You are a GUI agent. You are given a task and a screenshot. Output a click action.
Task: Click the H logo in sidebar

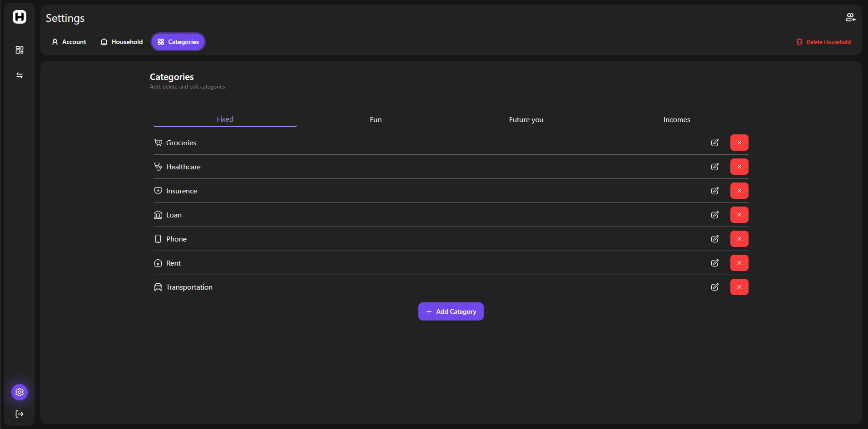20,17
